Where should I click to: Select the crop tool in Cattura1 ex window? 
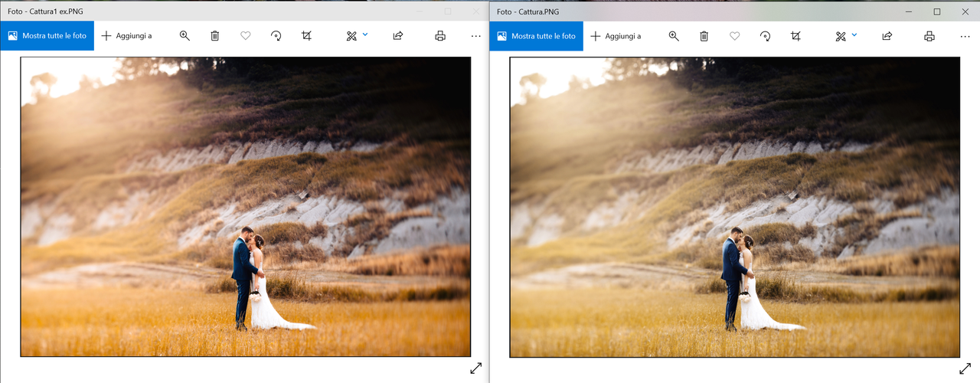[307, 36]
